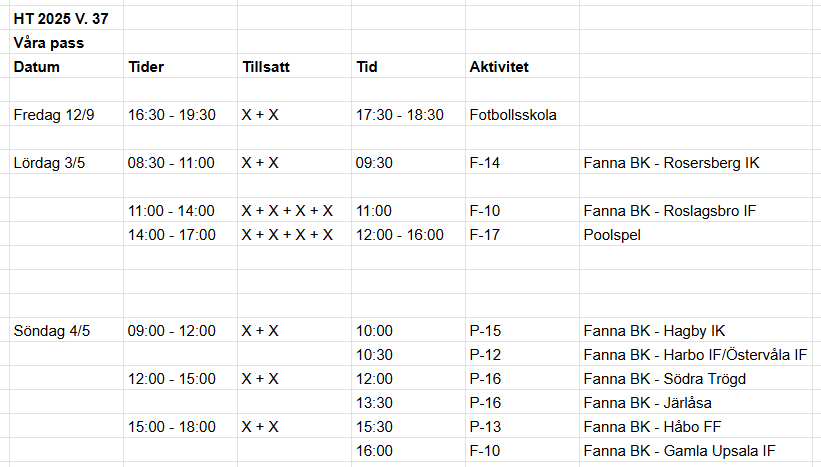Click the "Fanna BK - Rosersberg IK" match cell

672,163
